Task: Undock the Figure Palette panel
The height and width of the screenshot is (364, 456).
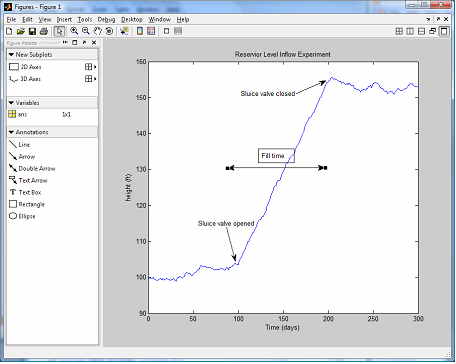Action: [84, 43]
